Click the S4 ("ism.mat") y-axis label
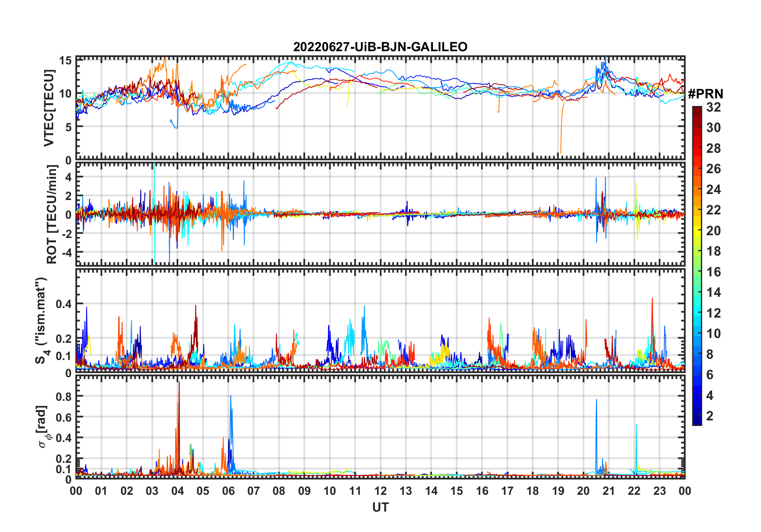 42,320
